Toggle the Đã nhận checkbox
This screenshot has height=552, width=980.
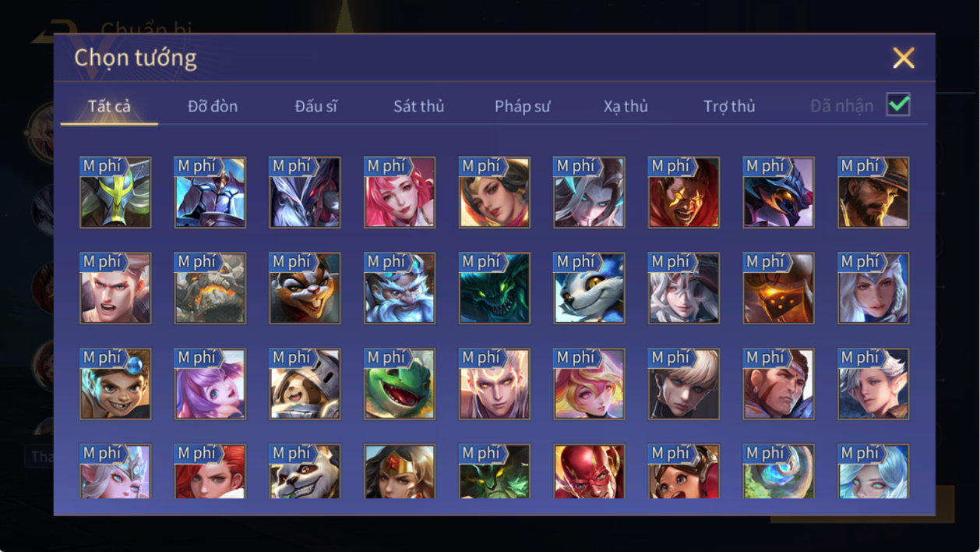coord(898,104)
